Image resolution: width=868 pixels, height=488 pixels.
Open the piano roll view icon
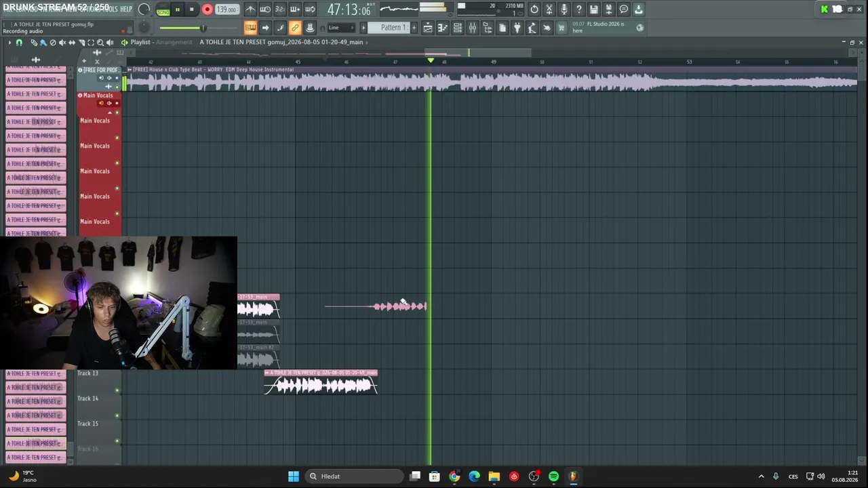click(443, 28)
